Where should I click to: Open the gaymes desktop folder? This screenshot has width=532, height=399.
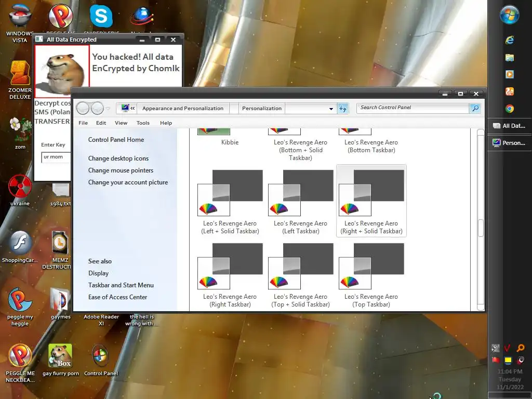(60, 303)
